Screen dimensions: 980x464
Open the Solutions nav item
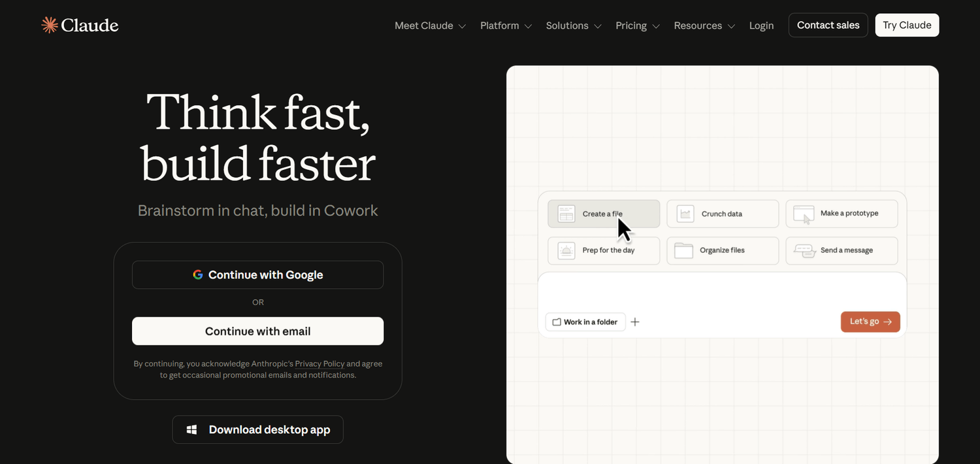(x=574, y=25)
